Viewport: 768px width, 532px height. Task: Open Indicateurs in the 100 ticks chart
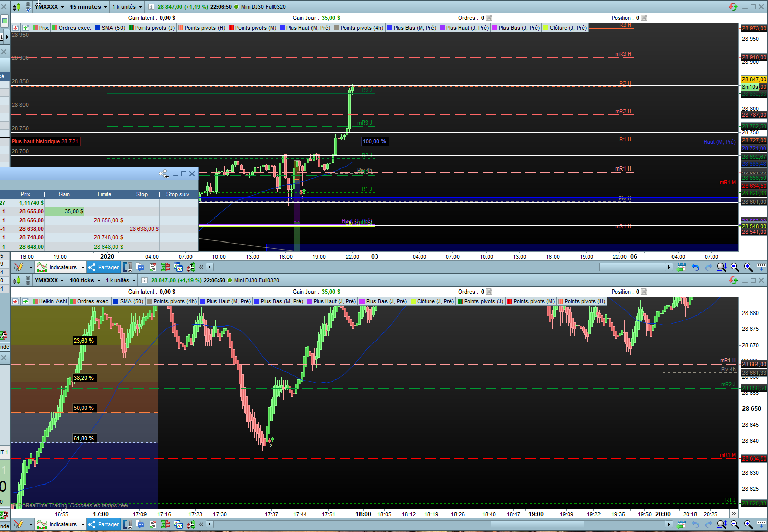[x=57, y=524]
